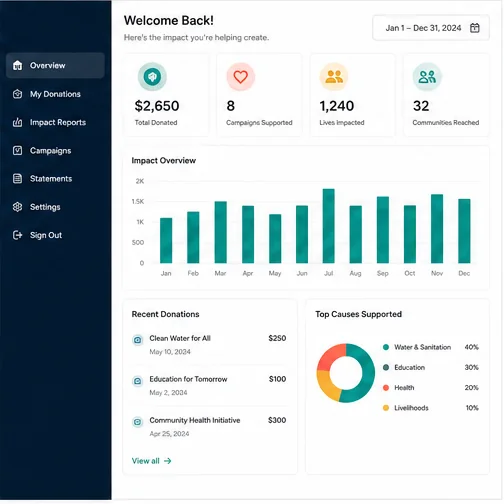Click the Education legend color dot
504x504 pixels.
(386, 367)
